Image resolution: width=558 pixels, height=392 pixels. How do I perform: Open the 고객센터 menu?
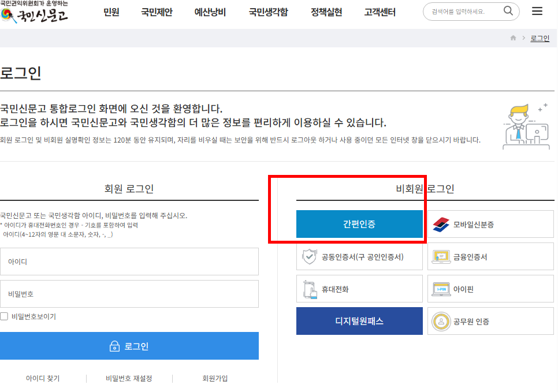click(379, 12)
